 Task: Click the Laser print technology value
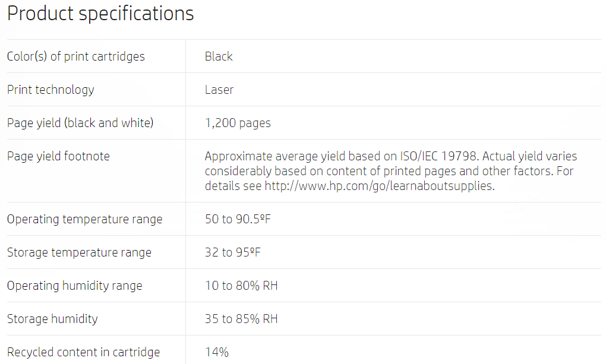click(x=219, y=90)
